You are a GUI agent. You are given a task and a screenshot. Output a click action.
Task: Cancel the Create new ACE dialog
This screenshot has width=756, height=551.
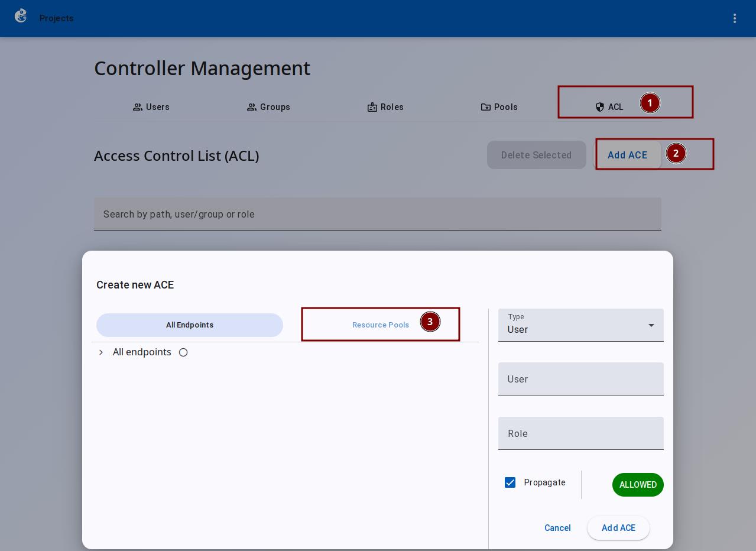(557, 528)
